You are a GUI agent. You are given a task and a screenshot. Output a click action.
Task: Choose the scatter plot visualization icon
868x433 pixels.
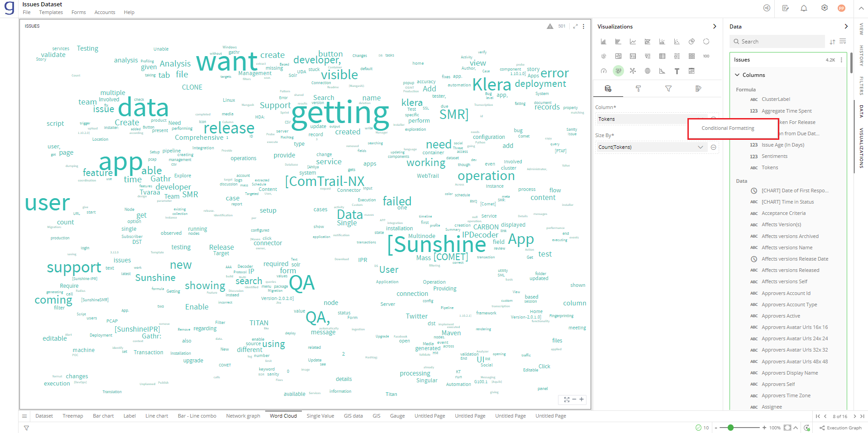[677, 42]
